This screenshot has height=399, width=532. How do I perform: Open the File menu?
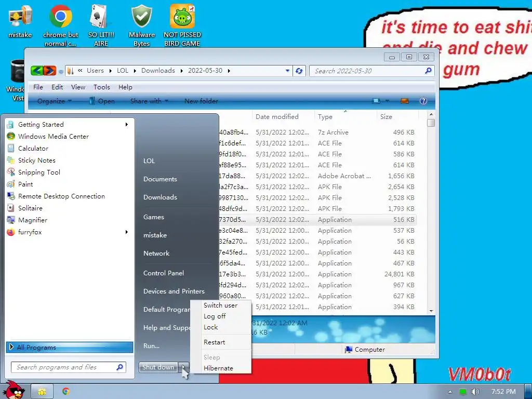coord(38,87)
